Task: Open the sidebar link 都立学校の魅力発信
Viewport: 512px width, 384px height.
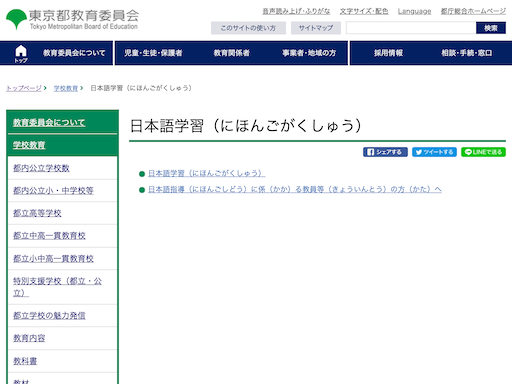Action: click(x=49, y=315)
